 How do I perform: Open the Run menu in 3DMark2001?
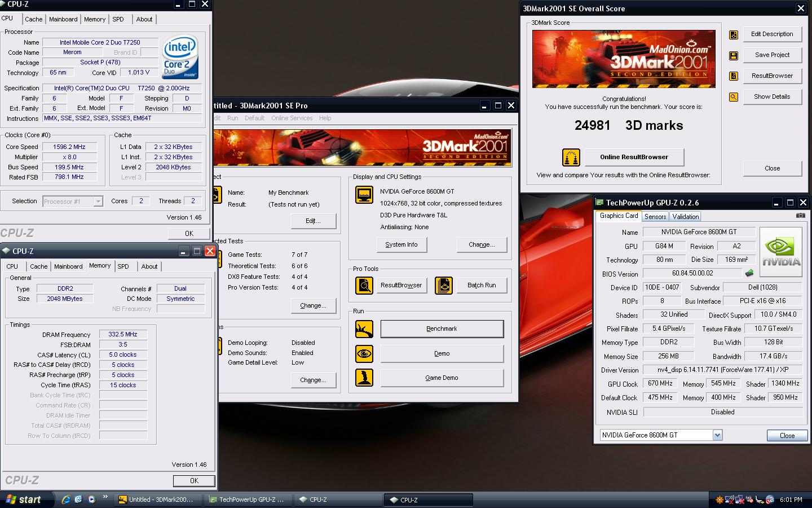click(232, 118)
